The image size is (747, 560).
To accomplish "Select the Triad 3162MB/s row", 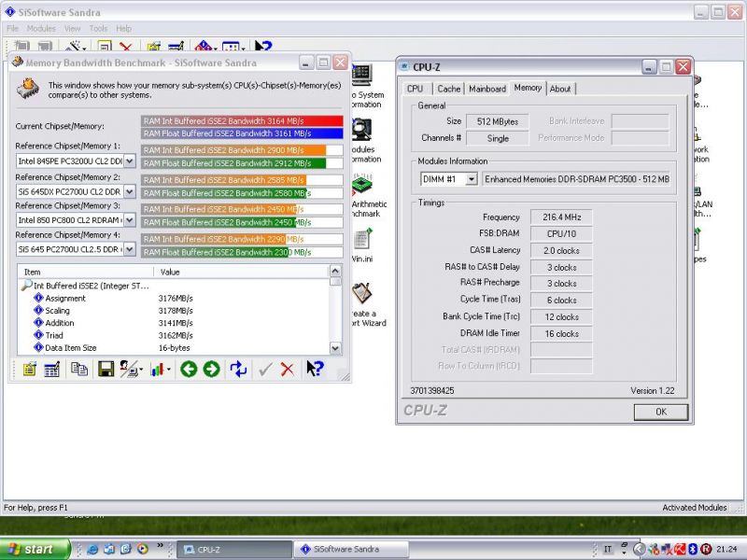I will (174, 335).
